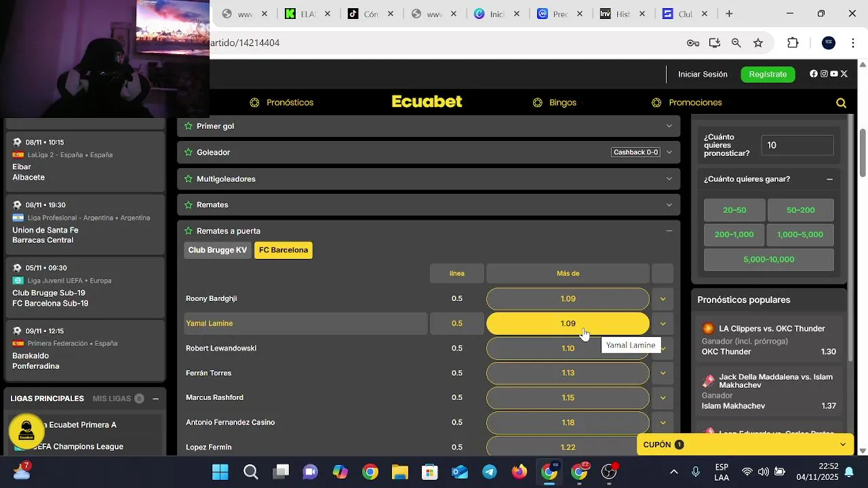Viewport: 868px width, 488px height.
Task: Select Marcus Rashford odds 1.15
Action: [568, 398]
